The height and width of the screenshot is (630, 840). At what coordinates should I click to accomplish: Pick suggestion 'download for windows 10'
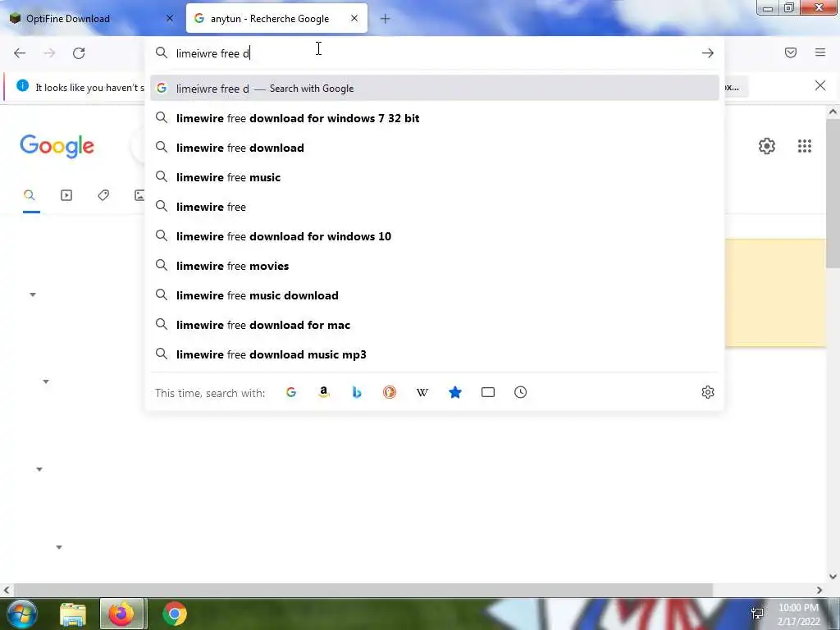click(435, 236)
